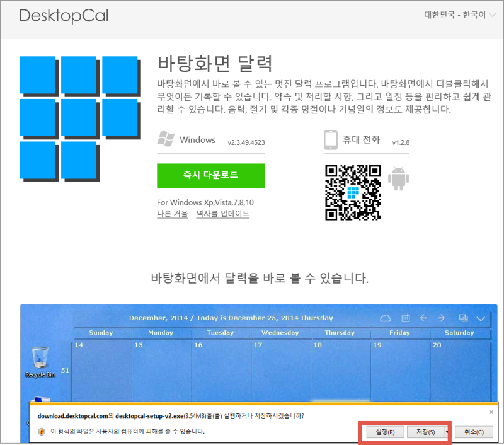504x445 pixels.
Task: Click the Wednesday column header
Action: point(280,333)
